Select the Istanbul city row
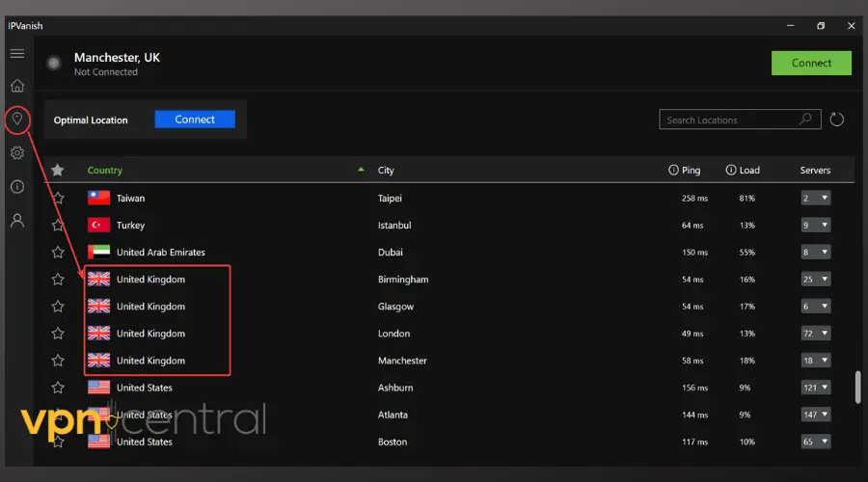Image resolution: width=868 pixels, height=482 pixels. [448, 225]
